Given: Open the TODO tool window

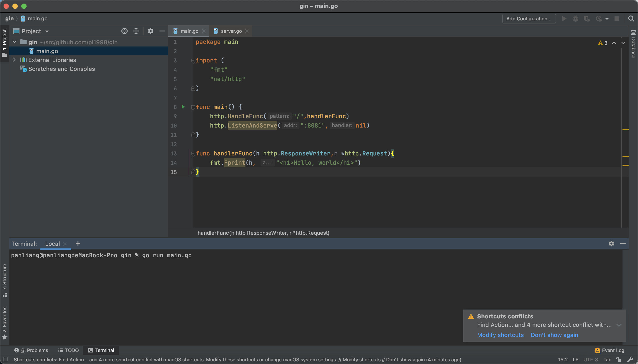Looking at the screenshot, I should [x=68, y=350].
